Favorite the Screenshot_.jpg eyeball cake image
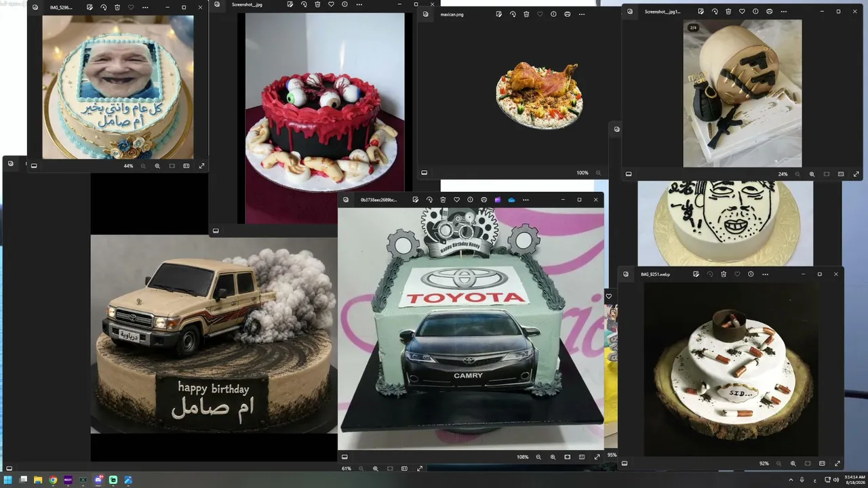 click(x=331, y=5)
